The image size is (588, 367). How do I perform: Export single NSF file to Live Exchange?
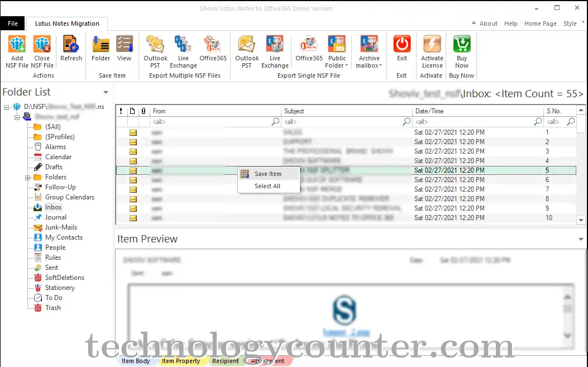coord(275,44)
